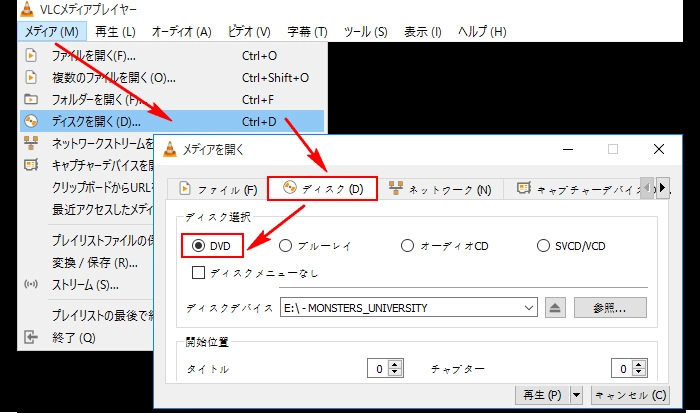Click the icon beside 複数のファイルを開く (O)...

31,77
